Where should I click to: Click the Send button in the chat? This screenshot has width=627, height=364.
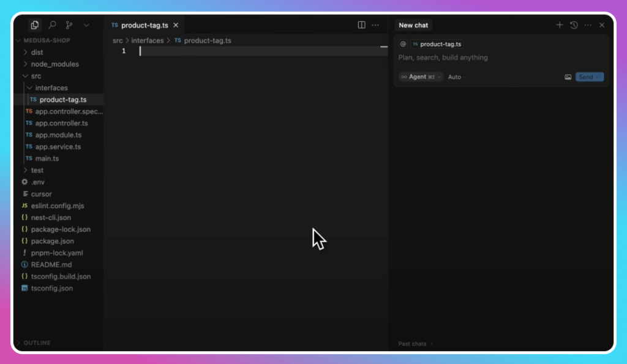[x=588, y=76]
